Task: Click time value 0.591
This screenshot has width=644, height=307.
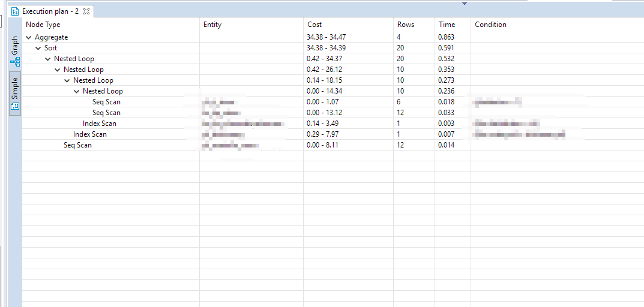Action: [x=447, y=48]
